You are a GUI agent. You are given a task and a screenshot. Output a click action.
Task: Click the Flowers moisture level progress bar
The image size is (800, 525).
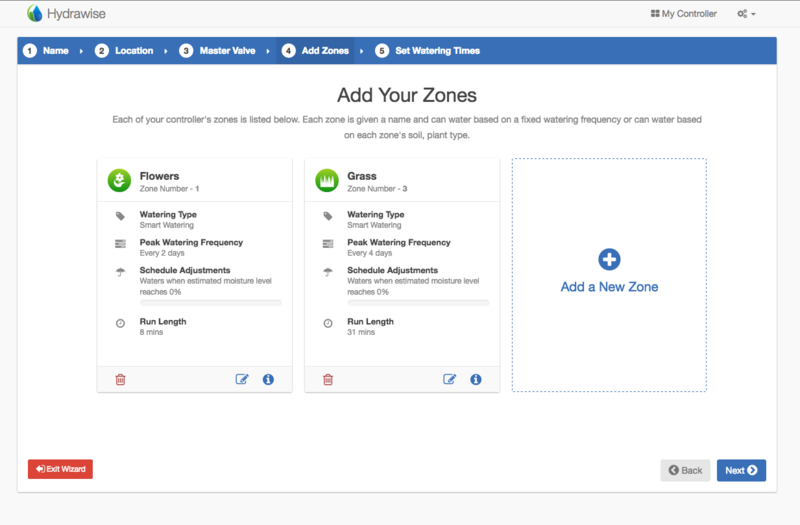[x=211, y=303]
